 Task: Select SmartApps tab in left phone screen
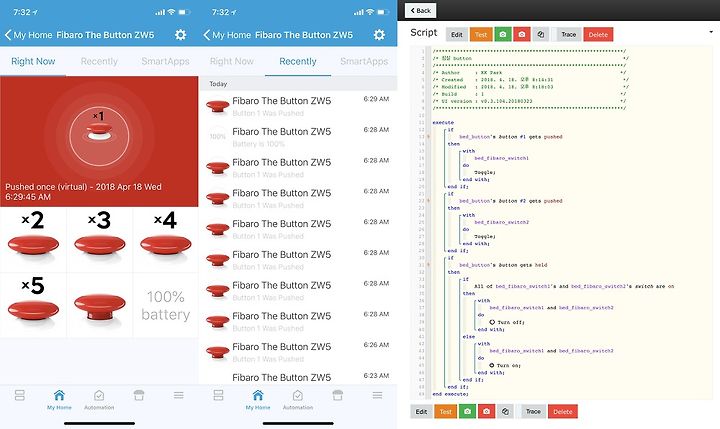pyautogui.click(x=165, y=61)
